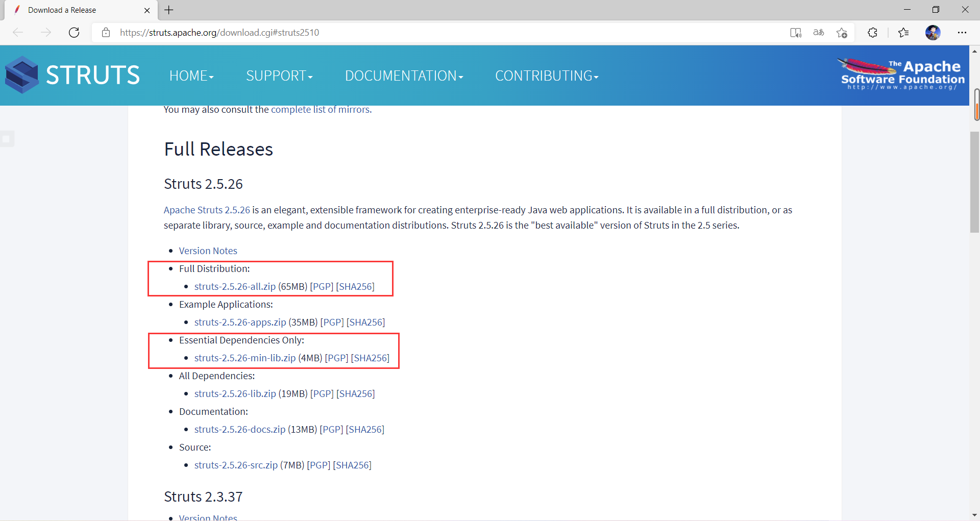Click the browser forward arrow
Image resolution: width=980 pixels, height=521 pixels.
pyautogui.click(x=46, y=33)
